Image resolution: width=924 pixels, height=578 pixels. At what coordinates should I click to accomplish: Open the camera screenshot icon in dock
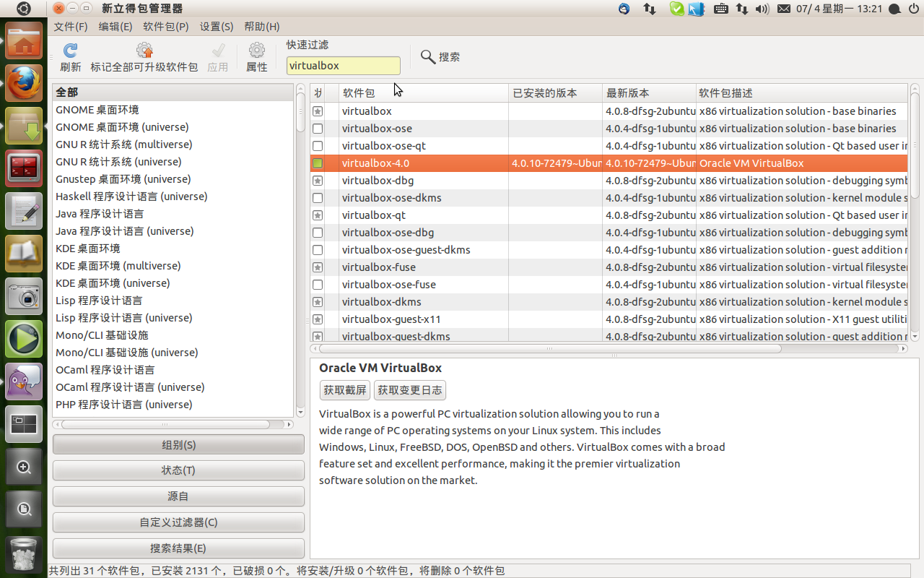click(x=24, y=297)
